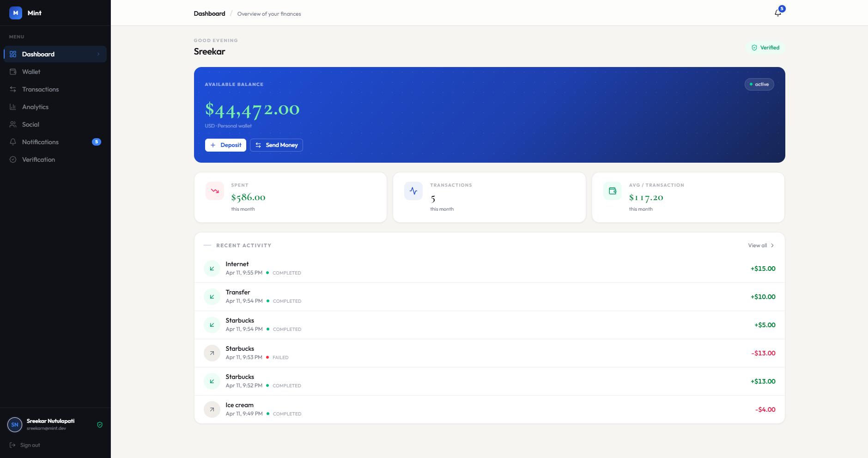Viewport: 868px width, 458px height.
Task: Click the Apr 11, 9:49 PM timestamp
Action: pyautogui.click(x=244, y=414)
